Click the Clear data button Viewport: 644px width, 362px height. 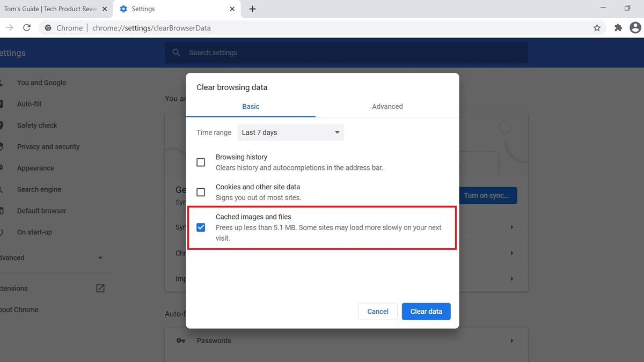click(426, 311)
